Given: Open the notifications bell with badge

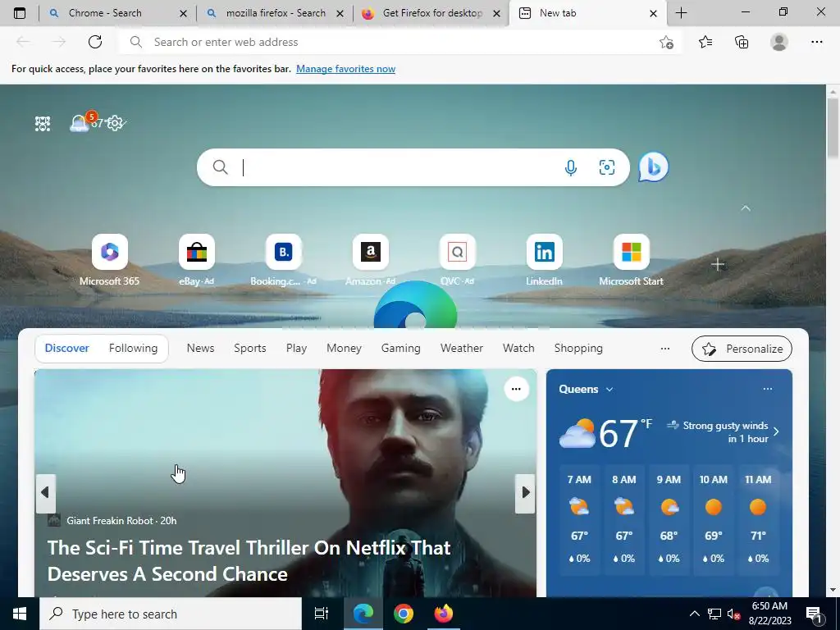Looking at the screenshot, I should pyautogui.click(x=80, y=123).
